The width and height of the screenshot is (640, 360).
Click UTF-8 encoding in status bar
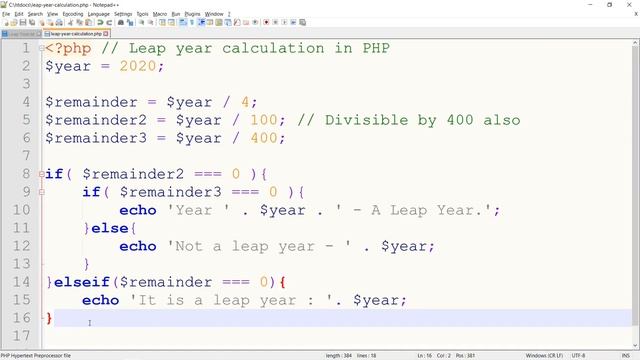(578, 356)
